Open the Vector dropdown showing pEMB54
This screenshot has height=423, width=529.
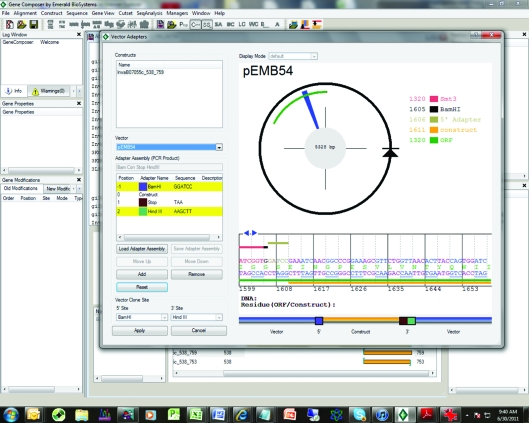169,147
